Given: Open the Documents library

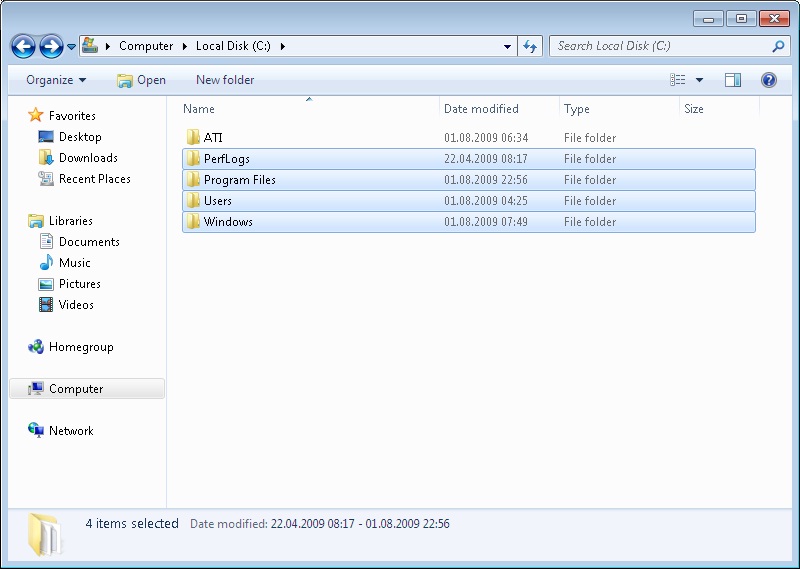Looking at the screenshot, I should [89, 241].
